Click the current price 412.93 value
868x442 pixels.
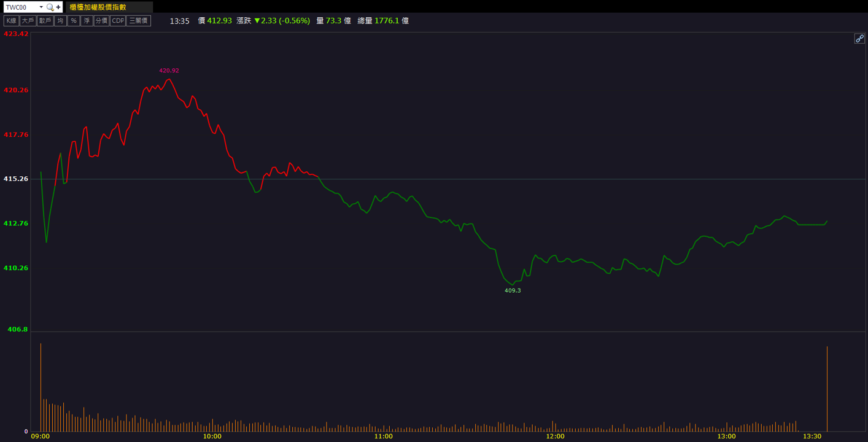point(219,21)
